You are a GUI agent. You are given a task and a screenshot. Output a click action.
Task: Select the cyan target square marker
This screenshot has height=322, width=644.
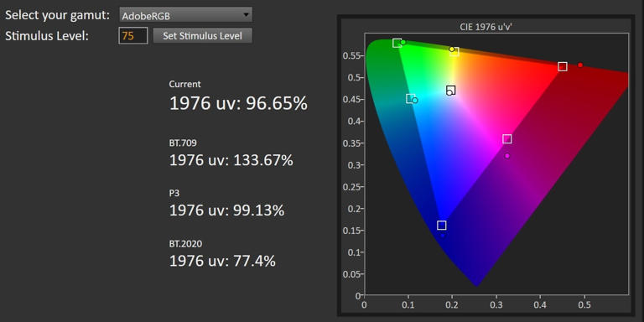[410, 99]
